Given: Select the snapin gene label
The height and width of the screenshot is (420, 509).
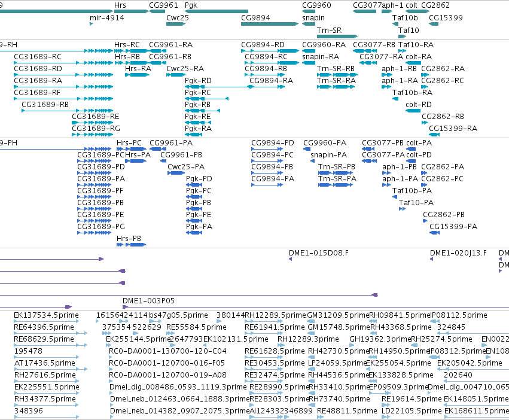Looking at the screenshot, I should click(x=313, y=17).
